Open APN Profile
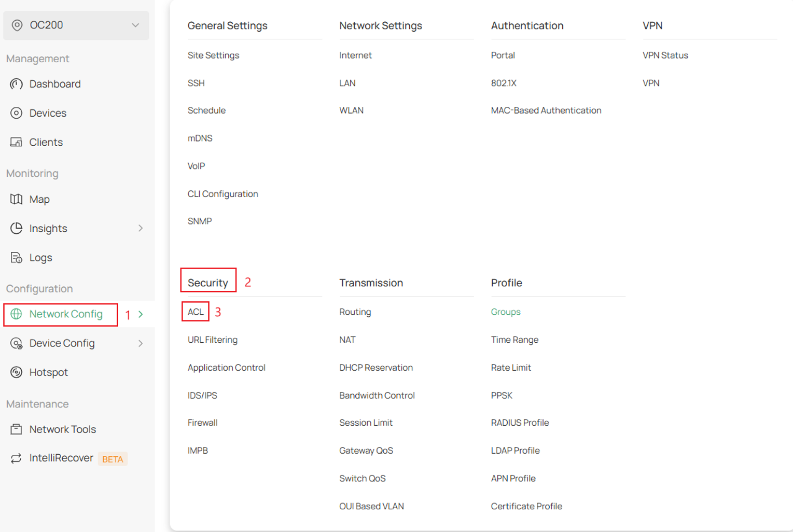This screenshot has width=793, height=532. point(513,478)
